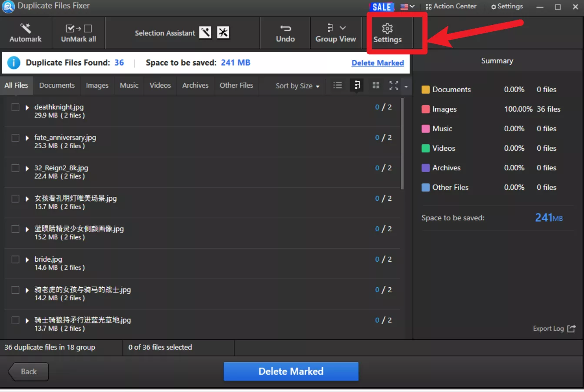Open the Group View dropdown
This screenshot has width=584, height=392.
coord(336,33)
